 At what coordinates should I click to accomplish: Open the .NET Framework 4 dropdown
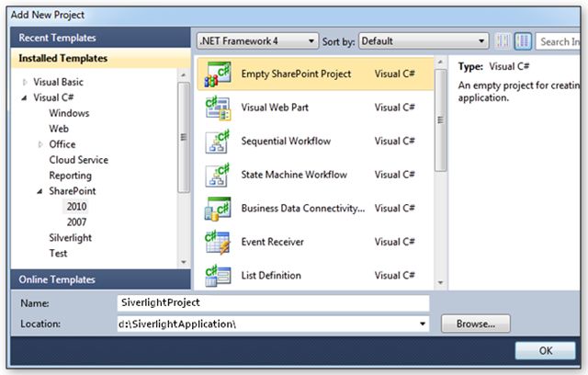point(257,40)
